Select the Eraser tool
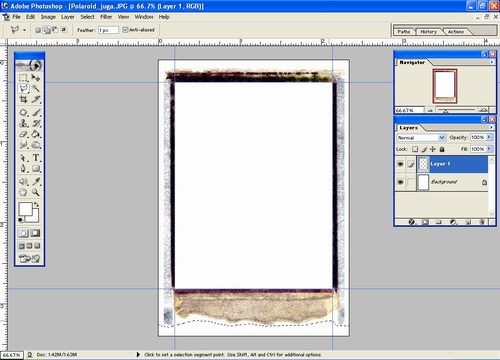The image size is (500, 360). coord(23,134)
